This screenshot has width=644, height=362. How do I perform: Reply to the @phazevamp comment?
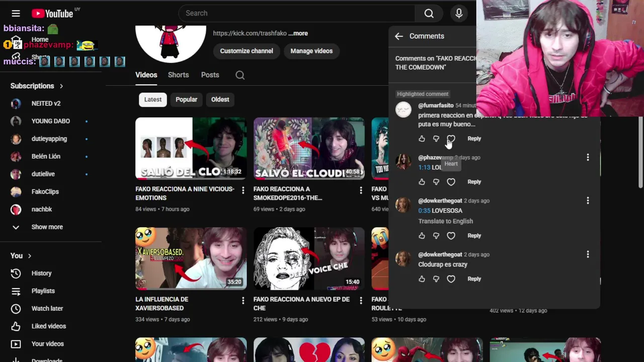(x=474, y=182)
